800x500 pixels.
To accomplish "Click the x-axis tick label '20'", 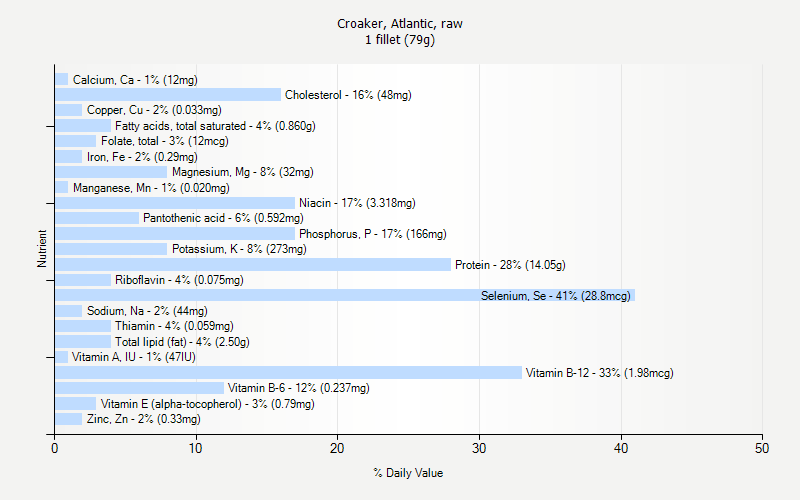I will pyautogui.click(x=337, y=448).
